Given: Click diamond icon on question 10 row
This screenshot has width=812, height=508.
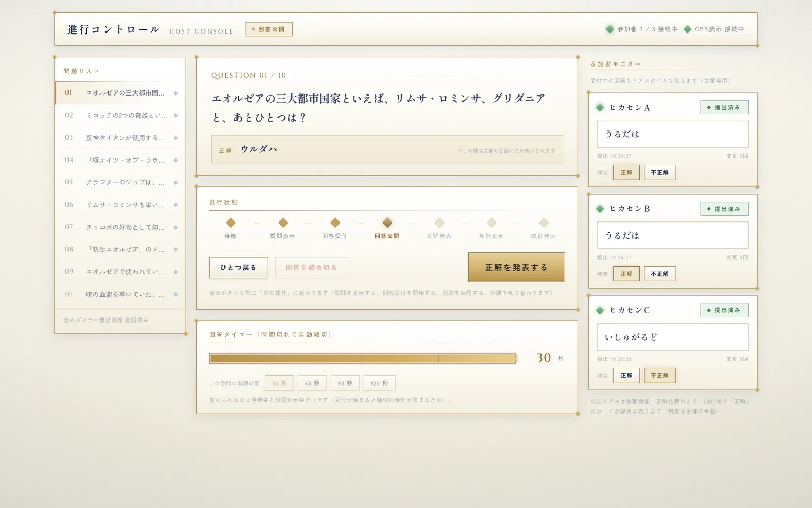Looking at the screenshot, I should pos(176,294).
